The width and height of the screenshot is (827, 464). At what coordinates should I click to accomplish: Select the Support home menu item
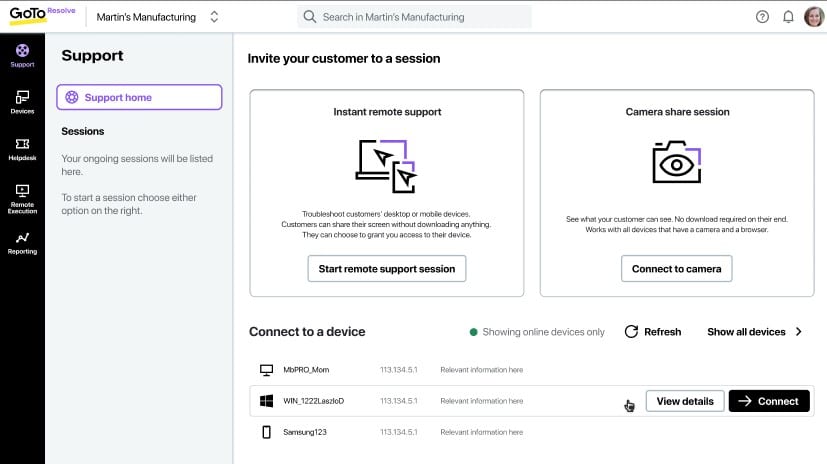click(x=139, y=97)
